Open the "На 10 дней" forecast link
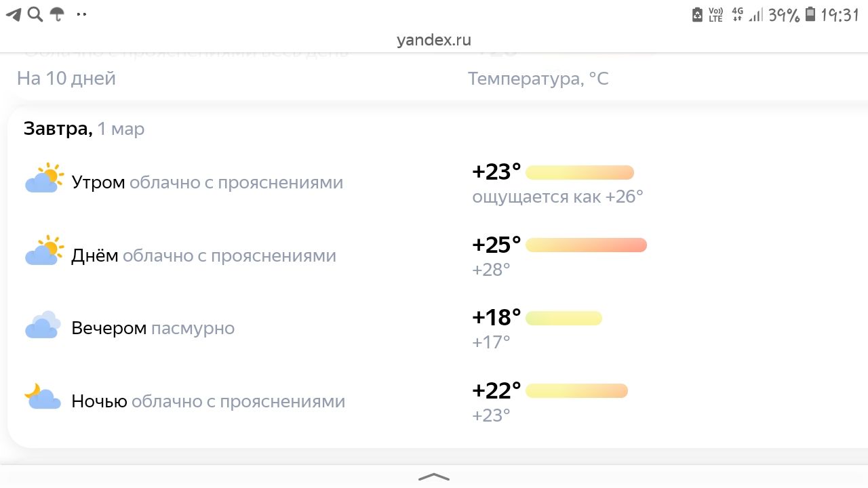Image resolution: width=868 pixels, height=488 pixels. (66, 79)
